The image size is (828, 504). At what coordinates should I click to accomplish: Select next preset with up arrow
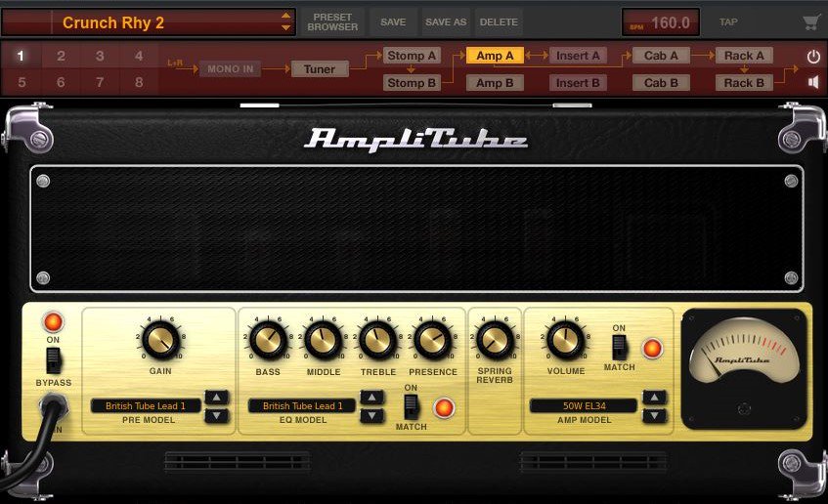[x=285, y=17]
